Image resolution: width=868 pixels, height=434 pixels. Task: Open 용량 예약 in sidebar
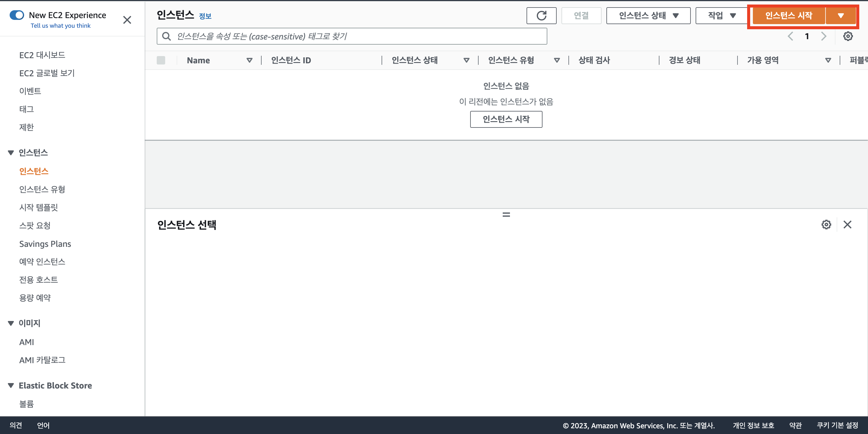click(x=35, y=297)
